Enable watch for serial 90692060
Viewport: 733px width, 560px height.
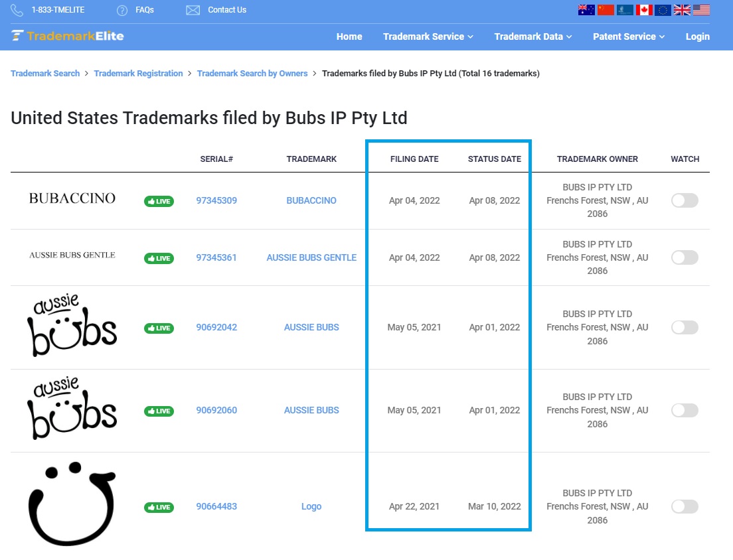685,410
